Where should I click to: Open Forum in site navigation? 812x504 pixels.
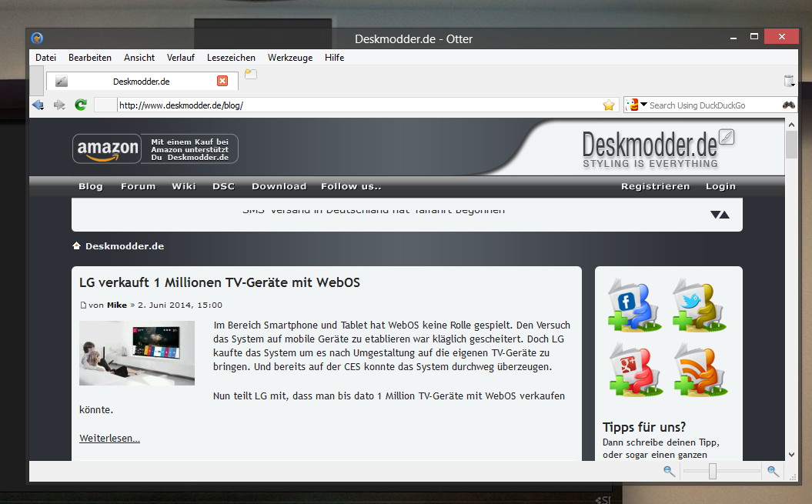(x=139, y=186)
